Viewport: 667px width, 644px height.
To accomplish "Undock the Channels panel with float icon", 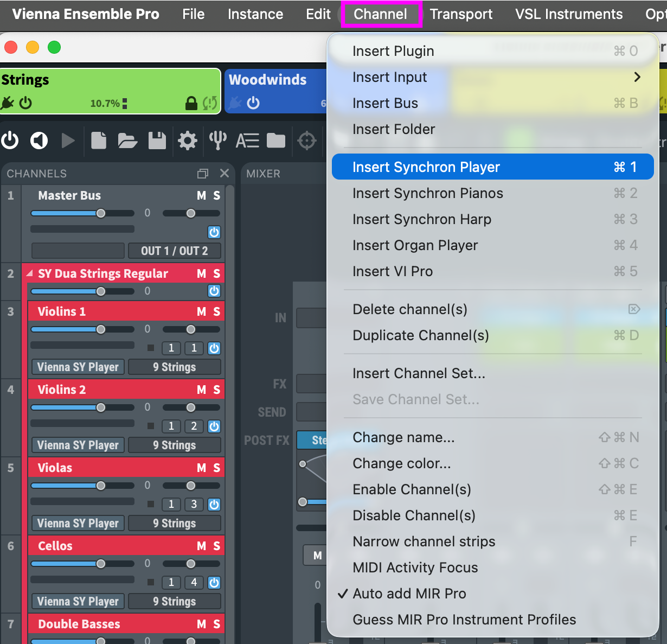I will pos(203,174).
